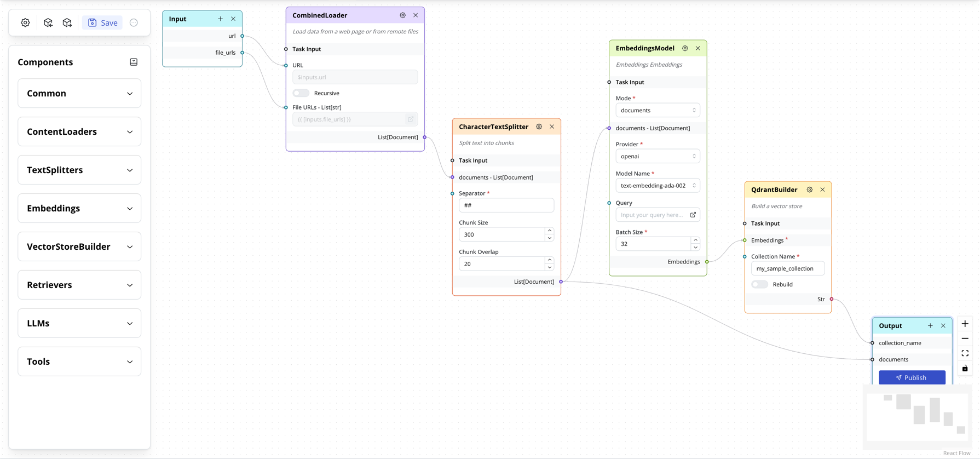Expand the Embeddings section
The width and height of the screenshot is (980, 459).
[x=79, y=208]
